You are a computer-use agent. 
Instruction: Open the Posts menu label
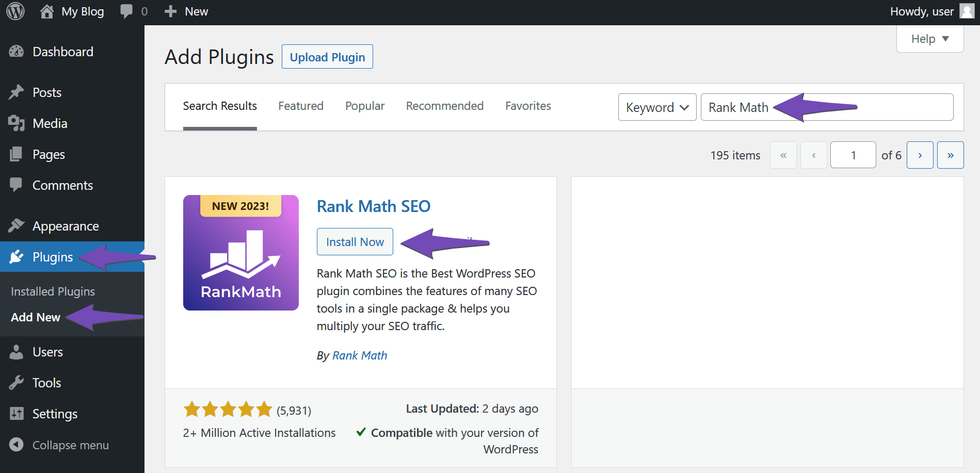47,92
